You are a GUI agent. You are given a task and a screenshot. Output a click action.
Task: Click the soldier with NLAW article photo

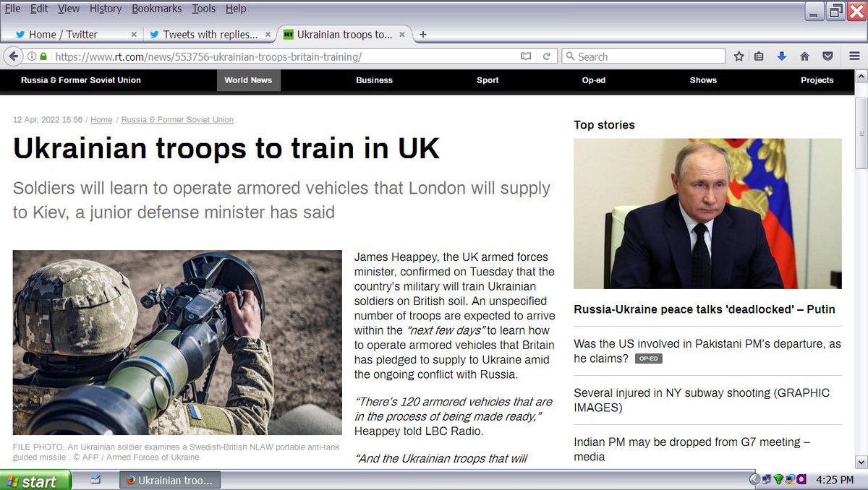pos(177,343)
